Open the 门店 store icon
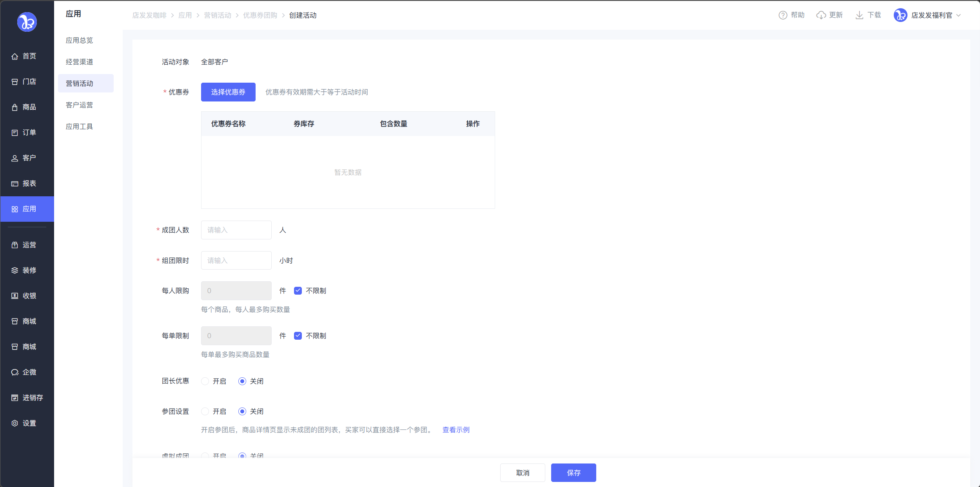 [x=15, y=82]
